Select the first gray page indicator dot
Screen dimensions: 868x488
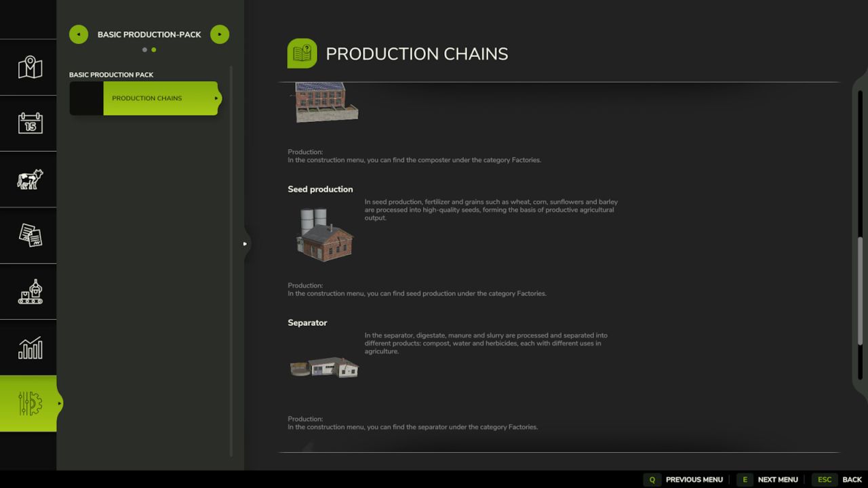144,49
